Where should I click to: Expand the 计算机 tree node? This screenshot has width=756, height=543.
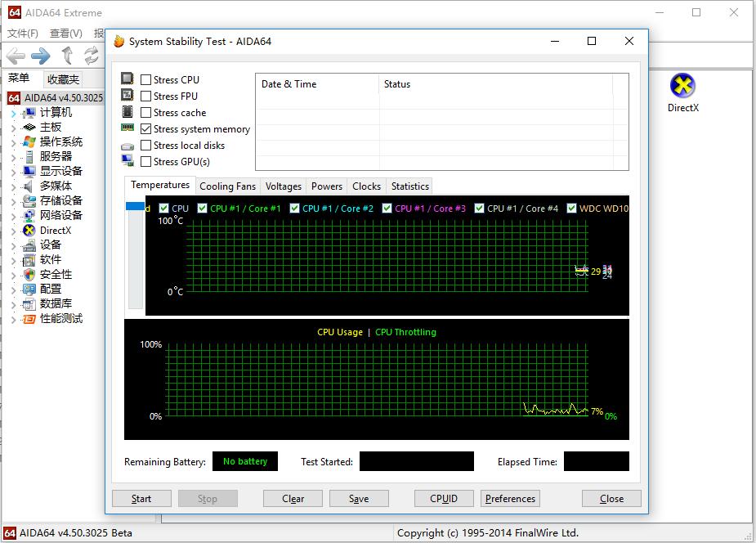pos(14,114)
